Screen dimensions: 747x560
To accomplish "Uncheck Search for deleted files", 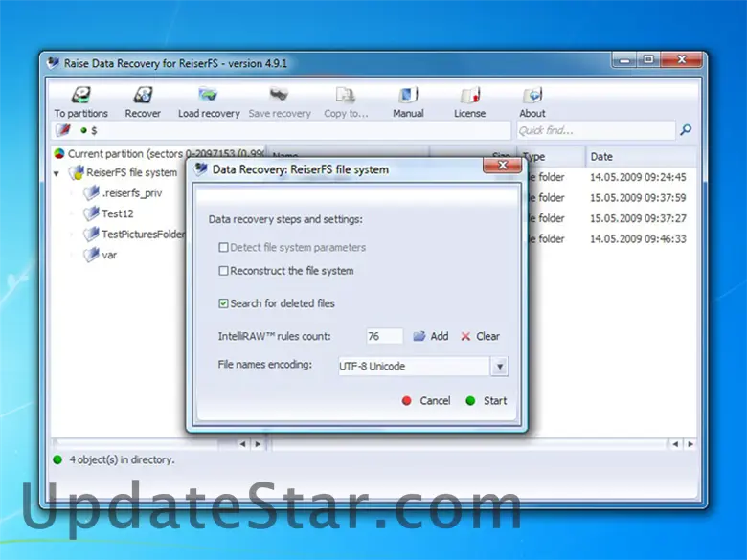I will (223, 303).
